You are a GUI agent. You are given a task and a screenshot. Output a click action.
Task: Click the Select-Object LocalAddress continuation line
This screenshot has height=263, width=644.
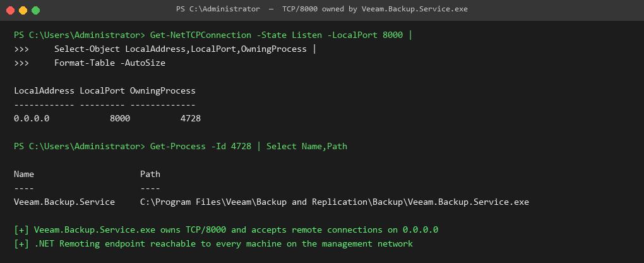pyautogui.click(x=185, y=49)
